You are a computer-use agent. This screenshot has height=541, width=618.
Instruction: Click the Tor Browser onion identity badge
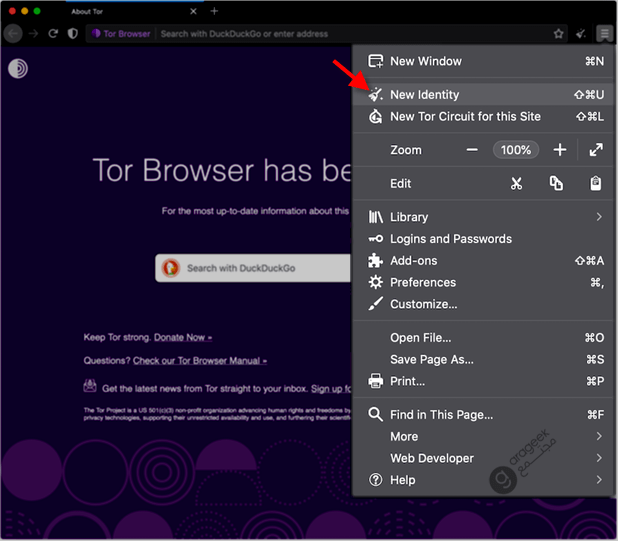point(121,33)
